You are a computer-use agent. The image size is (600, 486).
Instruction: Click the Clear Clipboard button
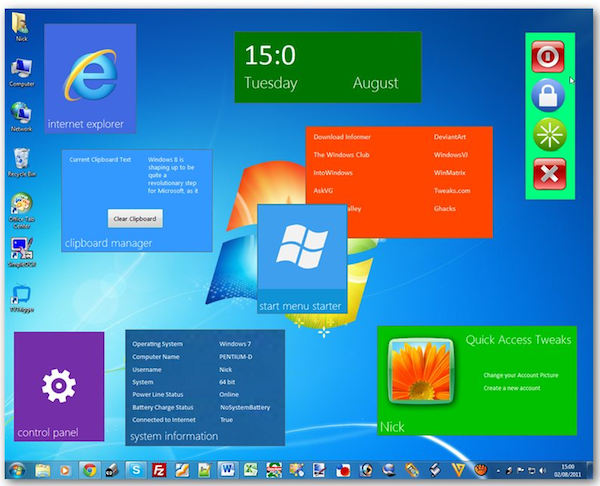point(135,218)
